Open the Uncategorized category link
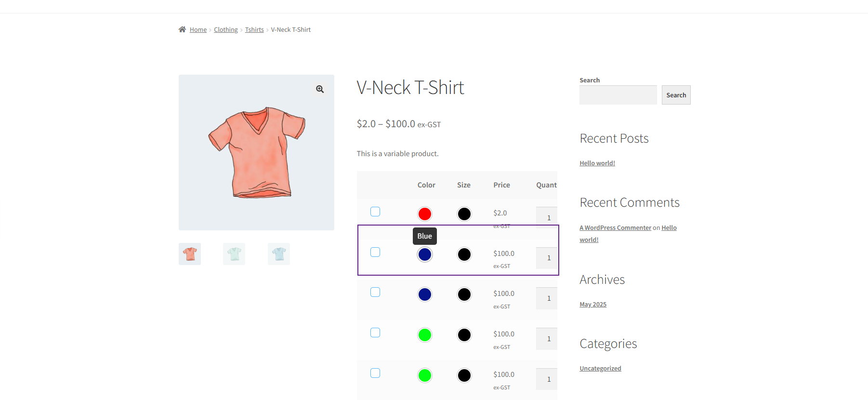The width and height of the screenshot is (868, 400). (x=600, y=369)
